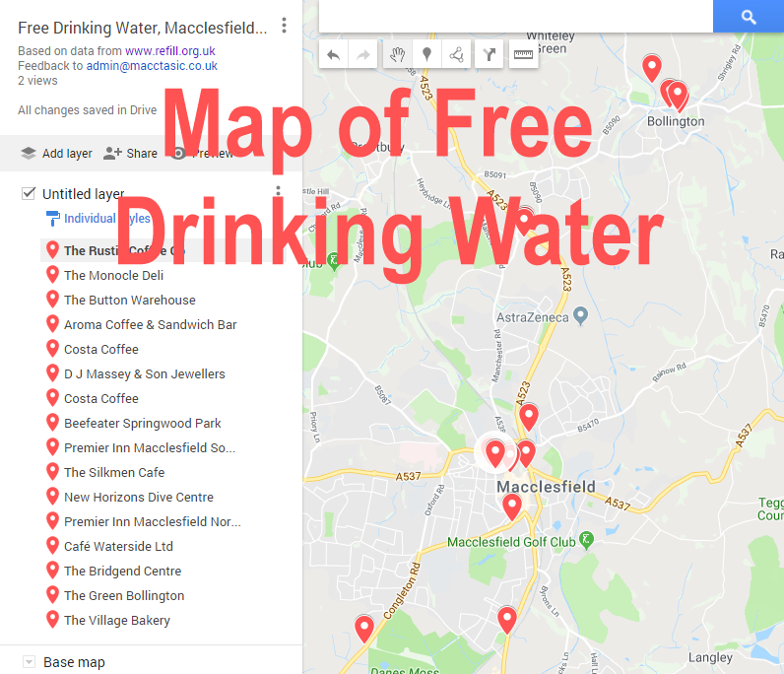Screen dimensions: 784x674
Task: Click inside the map search box
Action: point(515,16)
